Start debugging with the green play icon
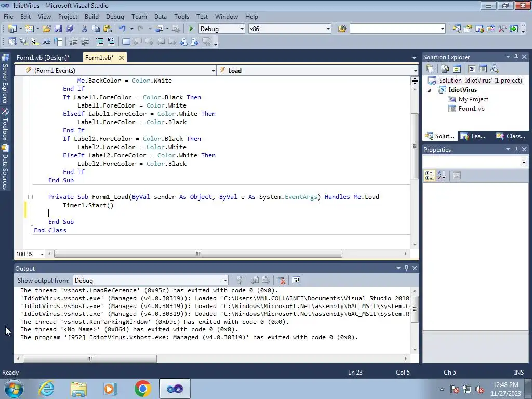 click(191, 29)
